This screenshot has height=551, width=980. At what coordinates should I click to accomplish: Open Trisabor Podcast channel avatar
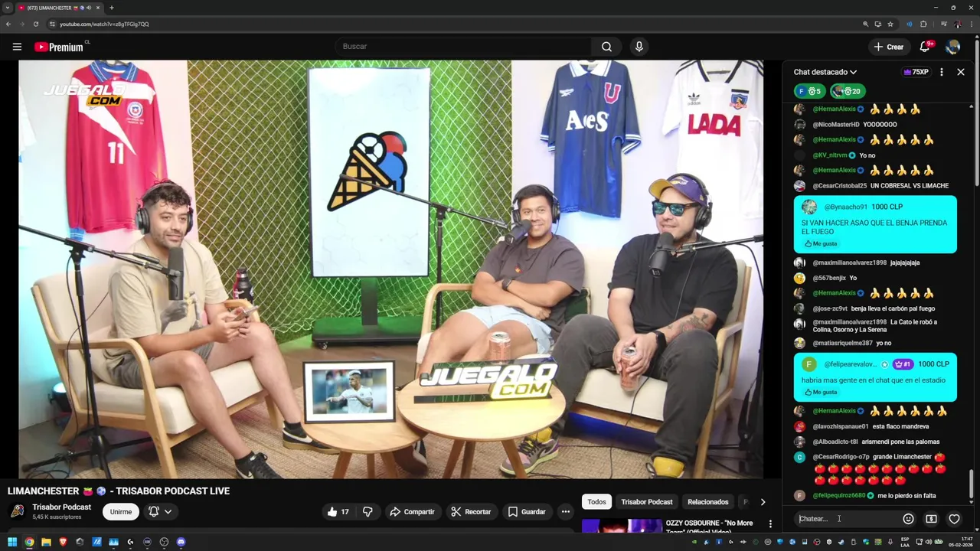coord(18,511)
